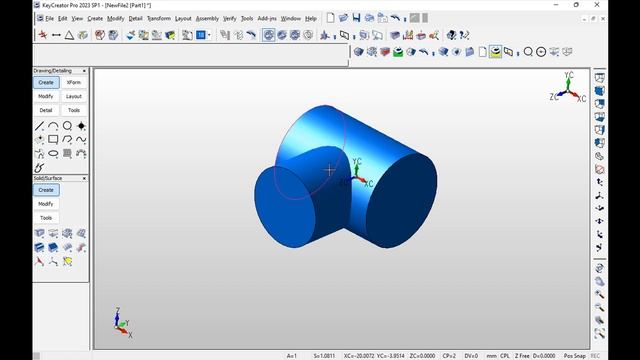This screenshot has width=640, height=360.
Task: Select the Modify button in Solid/Surface
Action: 46,204
